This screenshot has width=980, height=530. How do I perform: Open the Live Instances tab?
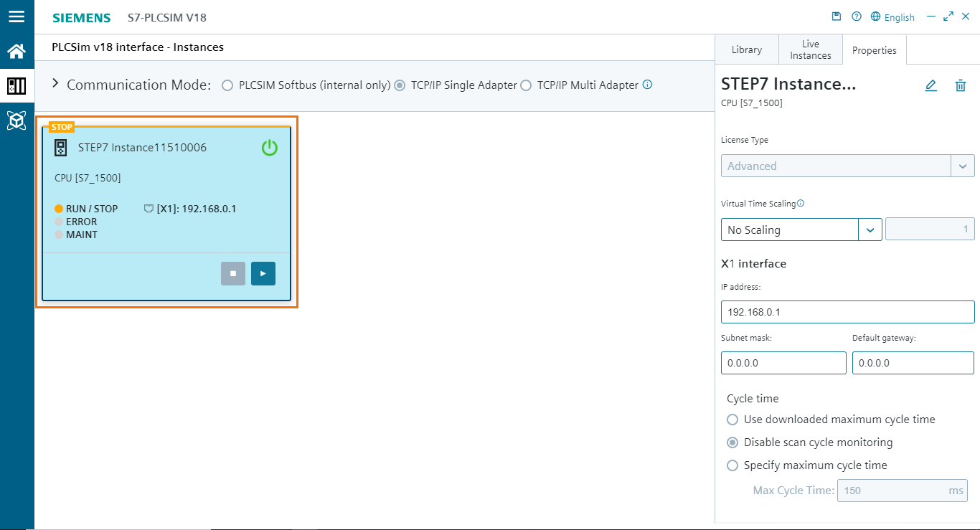[810, 49]
